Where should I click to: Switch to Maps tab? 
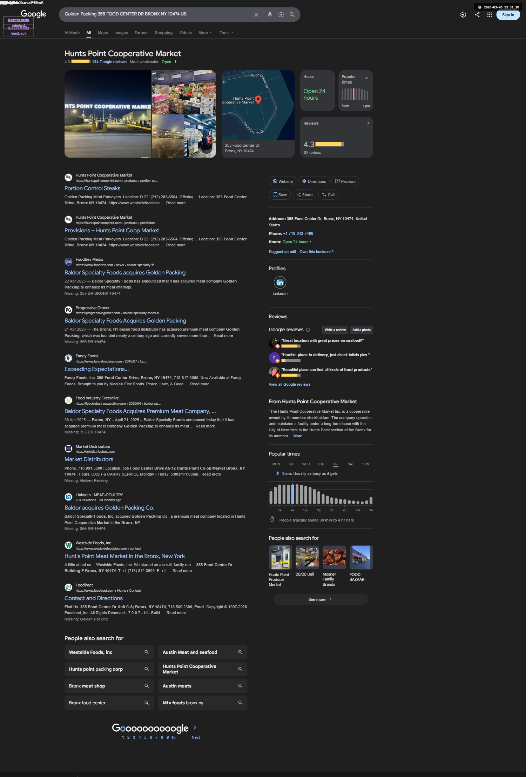(x=103, y=33)
